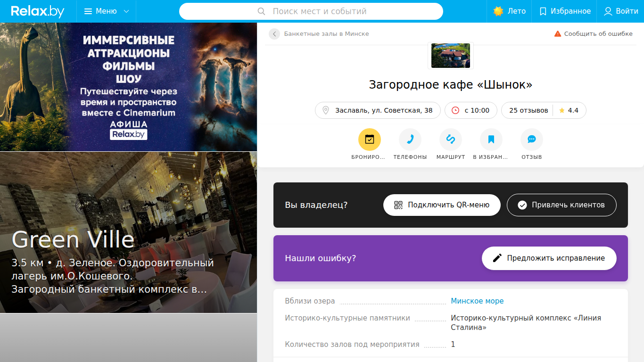The image size is (644, 362).
Task: Click the sun icon for Лето
Action: (x=498, y=11)
